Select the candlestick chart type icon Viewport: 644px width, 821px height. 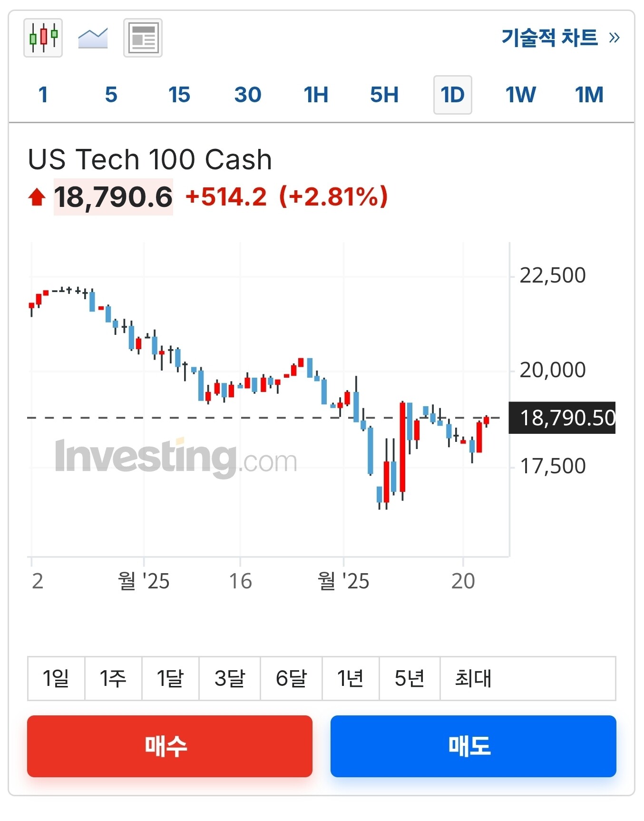tap(43, 38)
